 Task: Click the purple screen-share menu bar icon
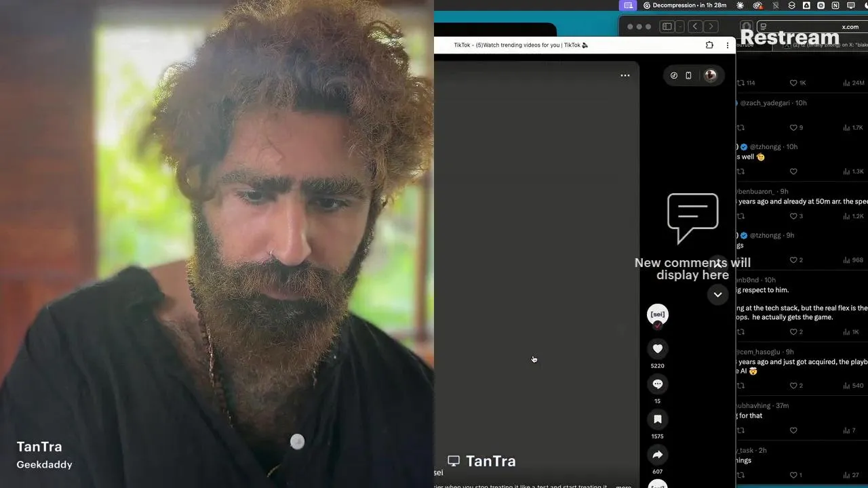pyautogui.click(x=629, y=5)
